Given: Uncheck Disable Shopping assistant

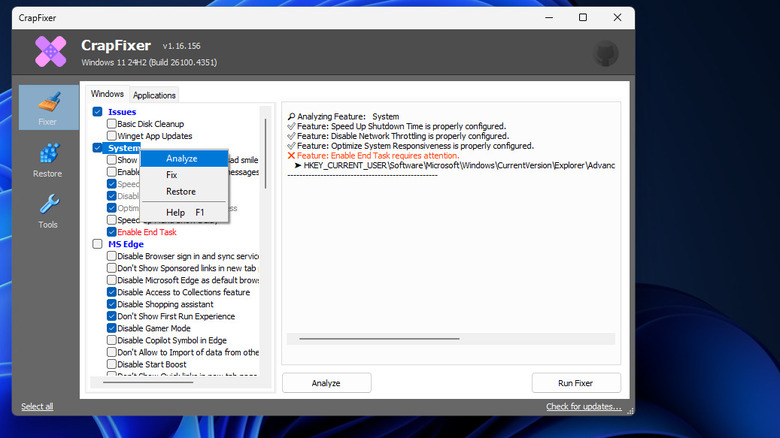Looking at the screenshot, I should pyautogui.click(x=112, y=304).
